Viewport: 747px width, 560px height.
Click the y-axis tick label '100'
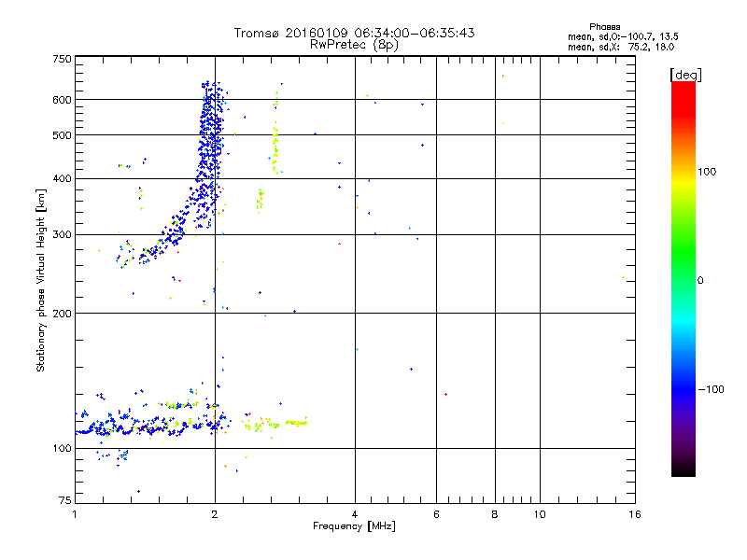62,448
